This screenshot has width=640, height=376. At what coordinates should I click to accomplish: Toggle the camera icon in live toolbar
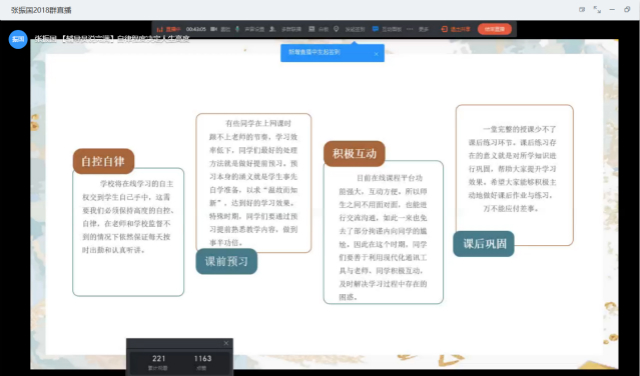point(213,29)
